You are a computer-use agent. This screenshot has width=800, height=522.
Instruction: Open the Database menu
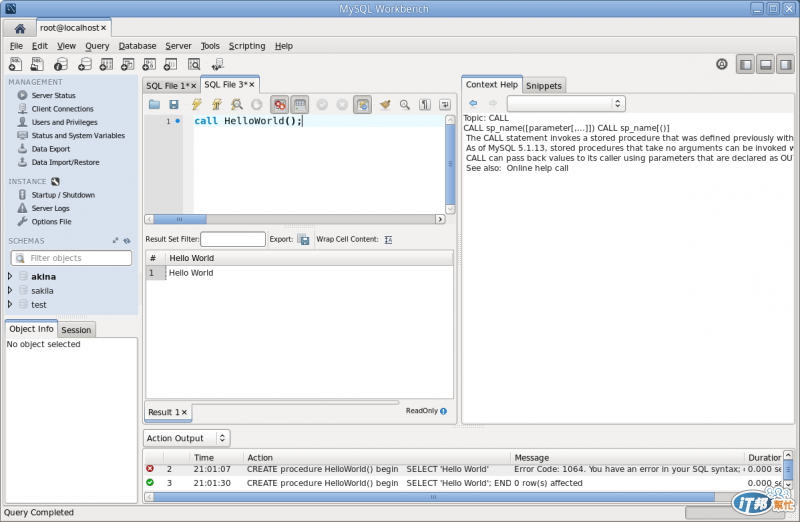pyautogui.click(x=137, y=46)
